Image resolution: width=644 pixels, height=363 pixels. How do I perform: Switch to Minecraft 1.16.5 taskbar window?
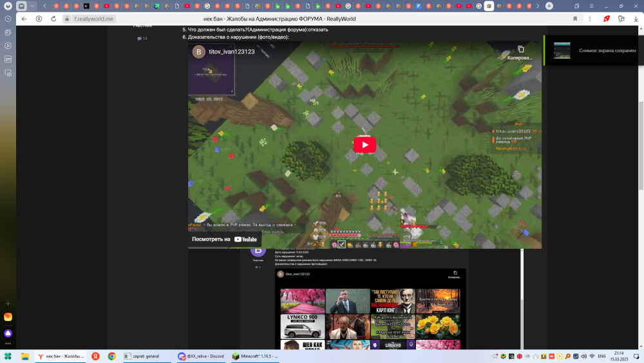click(255, 357)
